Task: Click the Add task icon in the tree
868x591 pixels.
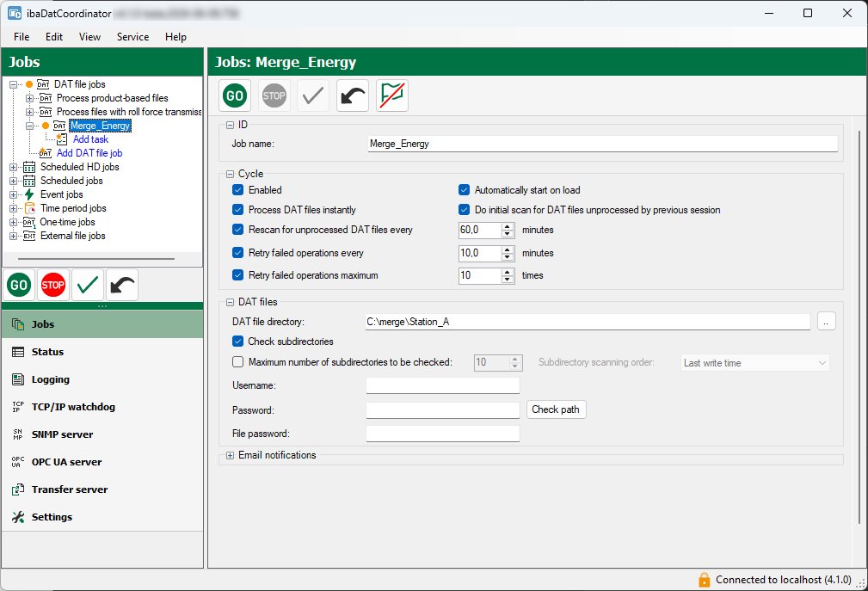Action: (x=62, y=139)
